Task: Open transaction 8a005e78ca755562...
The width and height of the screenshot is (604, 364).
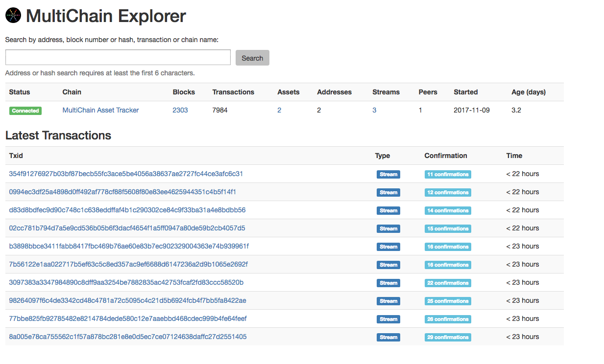Action: tap(128, 337)
